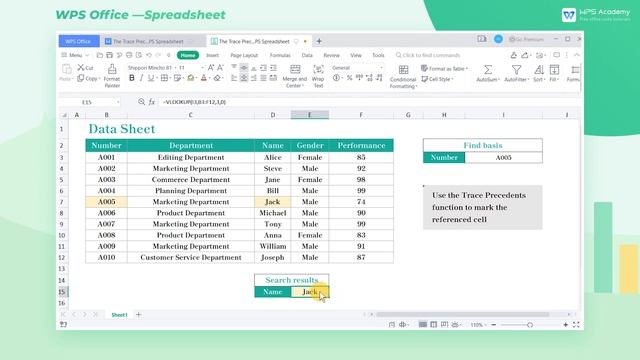Switch to the Page Layout tab
This screenshot has width=640, height=360.
click(244, 55)
